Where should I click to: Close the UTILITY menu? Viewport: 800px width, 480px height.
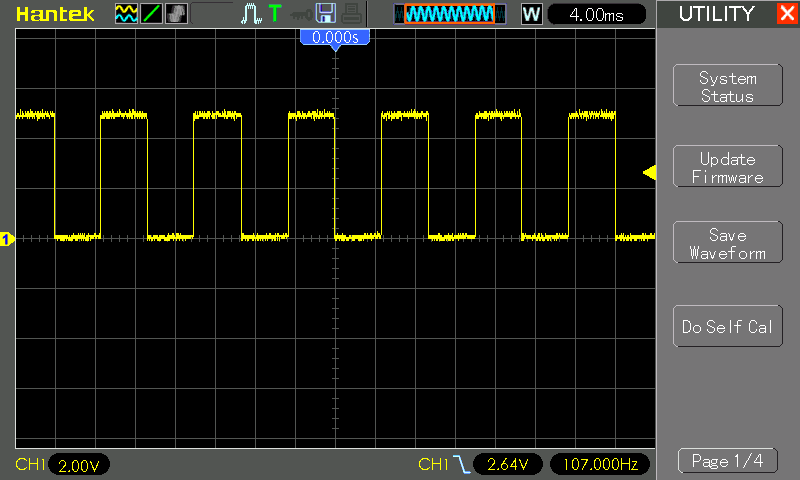click(786, 14)
